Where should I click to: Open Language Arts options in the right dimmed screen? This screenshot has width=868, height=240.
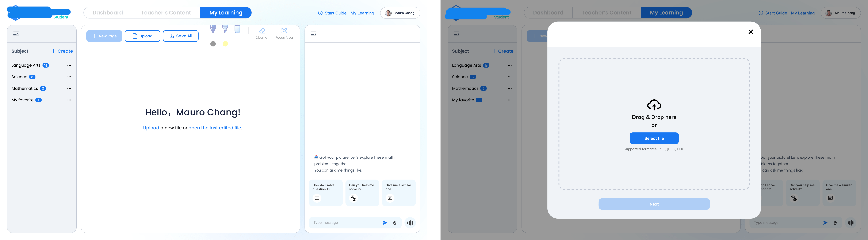509,65
